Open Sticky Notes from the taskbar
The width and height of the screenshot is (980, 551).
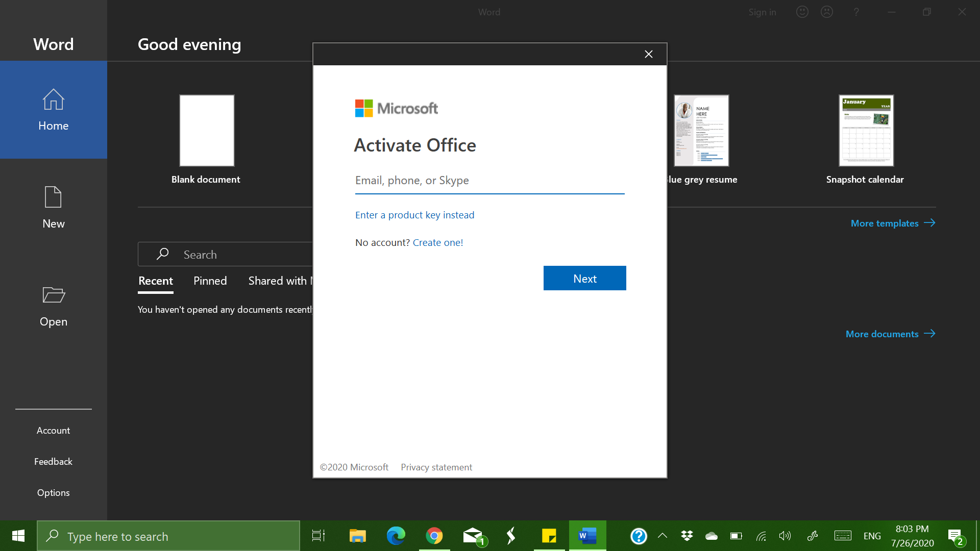(549, 536)
